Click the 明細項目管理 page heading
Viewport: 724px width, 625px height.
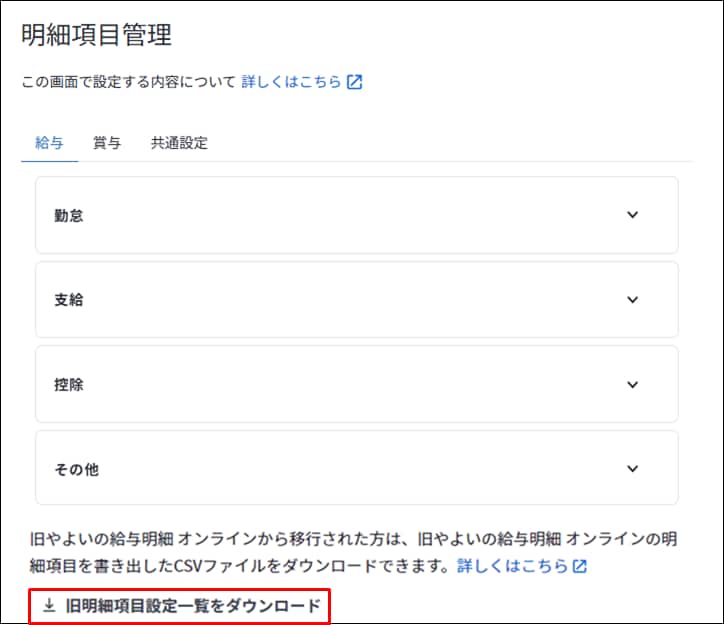96,35
